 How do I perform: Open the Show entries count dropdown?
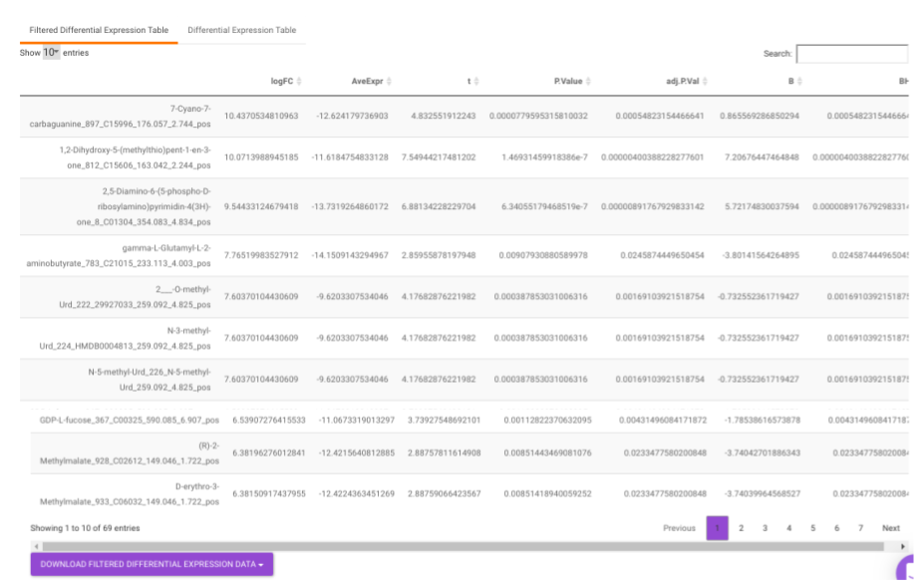[x=51, y=53]
